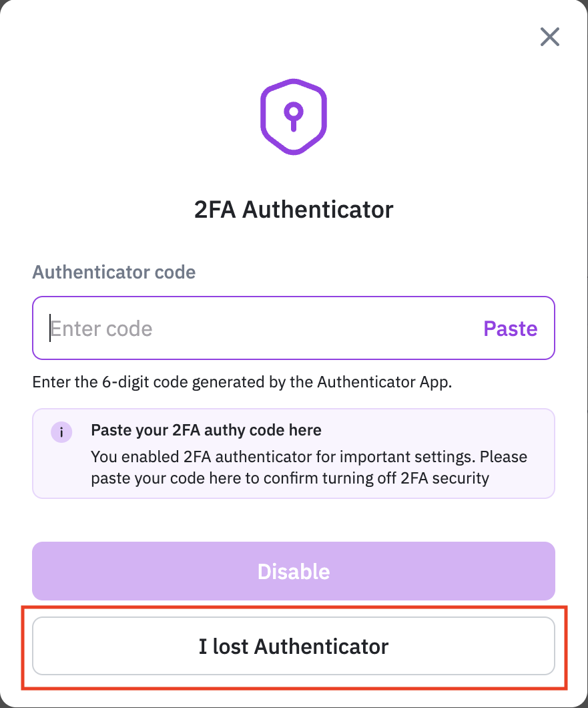
Task: Click the purple Paste link in the code field
Action: pos(510,329)
